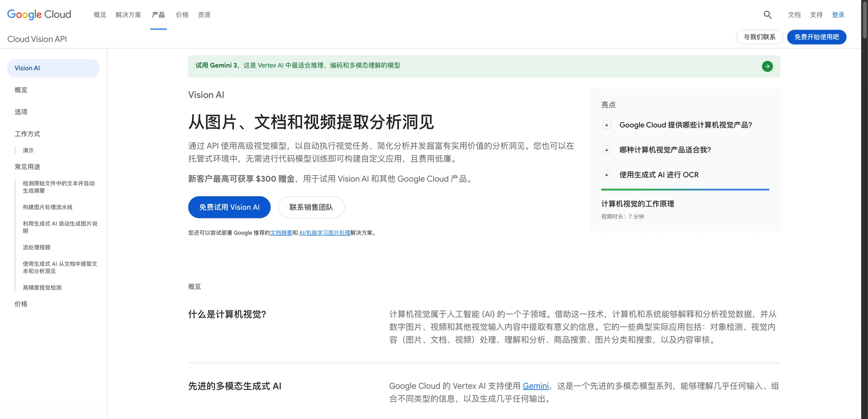Open the 价格 top navigation tab
This screenshot has height=419, width=868.
pos(182,15)
